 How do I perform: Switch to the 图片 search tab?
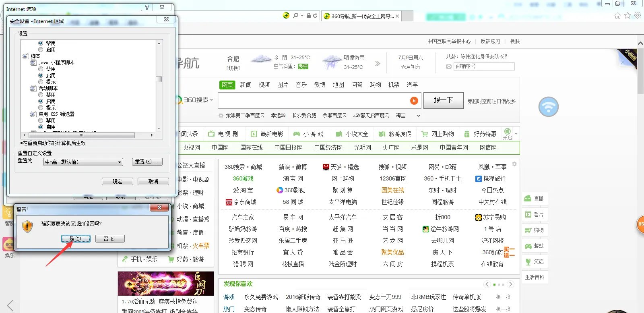283,85
